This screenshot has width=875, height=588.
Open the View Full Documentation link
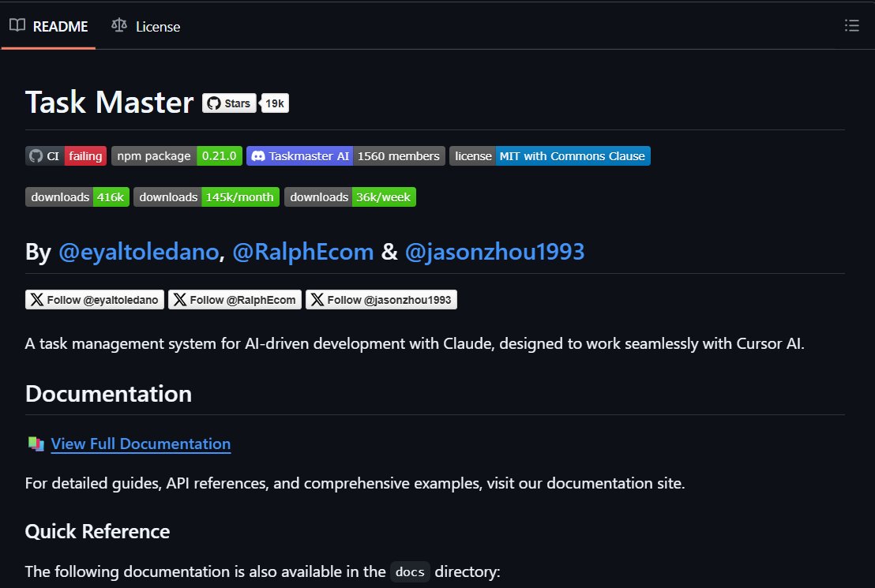[141, 444]
